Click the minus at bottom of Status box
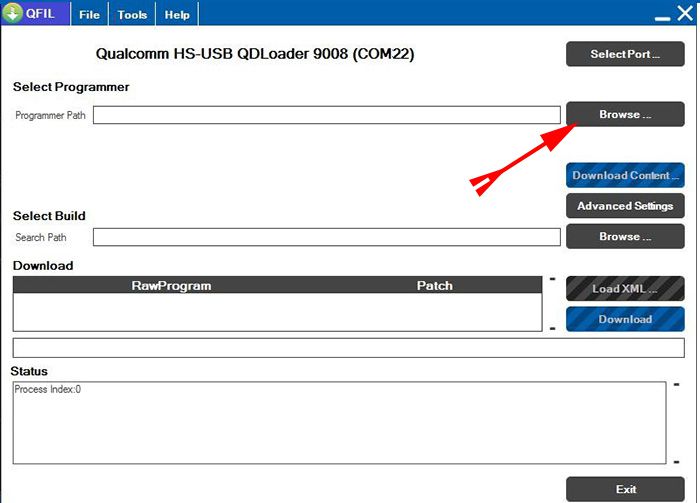This screenshot has height=503, width=700. [x=677, y=462]
